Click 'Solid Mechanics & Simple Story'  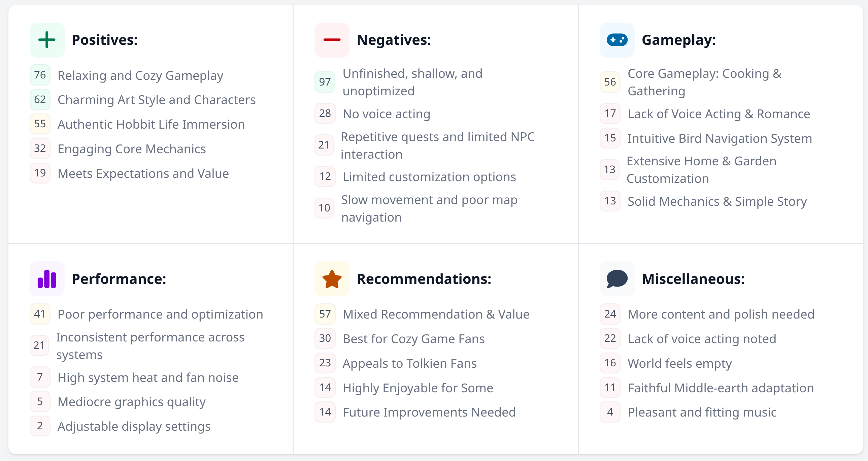click(x=717, y=201)
